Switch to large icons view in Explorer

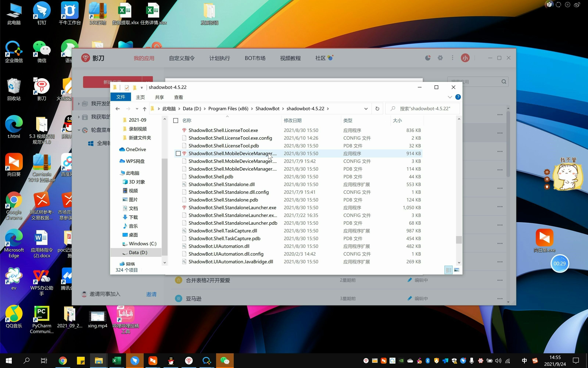[x=457, y=270]
